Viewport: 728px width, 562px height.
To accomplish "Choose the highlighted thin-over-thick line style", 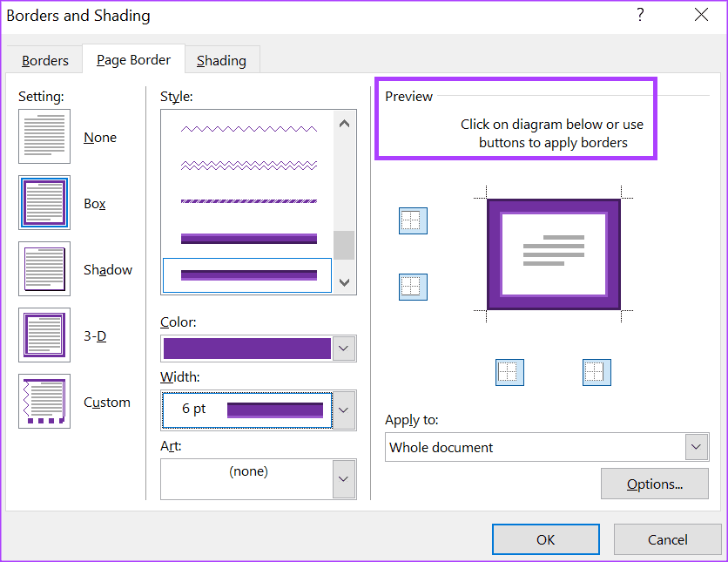I will pos(247,275).
